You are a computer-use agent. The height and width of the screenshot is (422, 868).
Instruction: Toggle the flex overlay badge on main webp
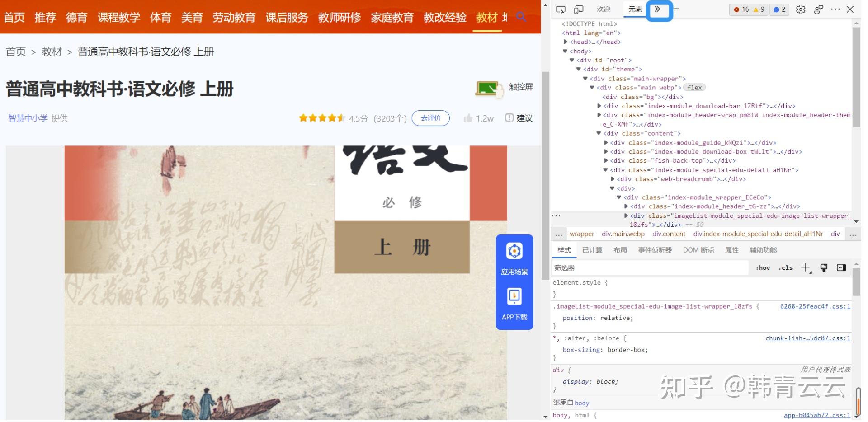tap(694, 88)
